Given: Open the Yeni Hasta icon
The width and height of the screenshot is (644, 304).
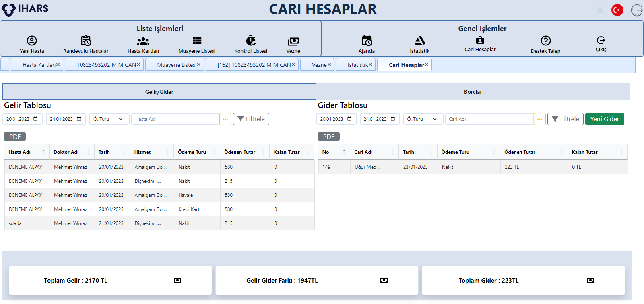Looking at the screenshot, I should click(32, 41).
